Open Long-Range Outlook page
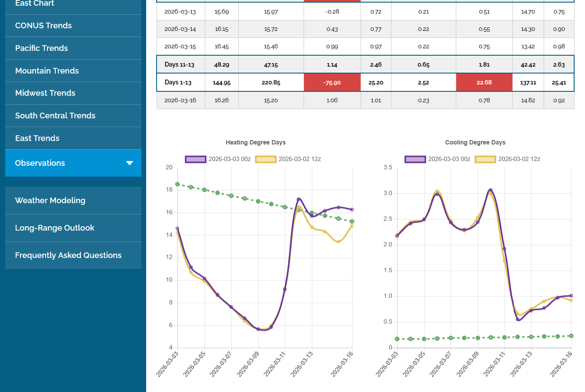The height and width of the screenshot is (392, 585). pos(55,228)
